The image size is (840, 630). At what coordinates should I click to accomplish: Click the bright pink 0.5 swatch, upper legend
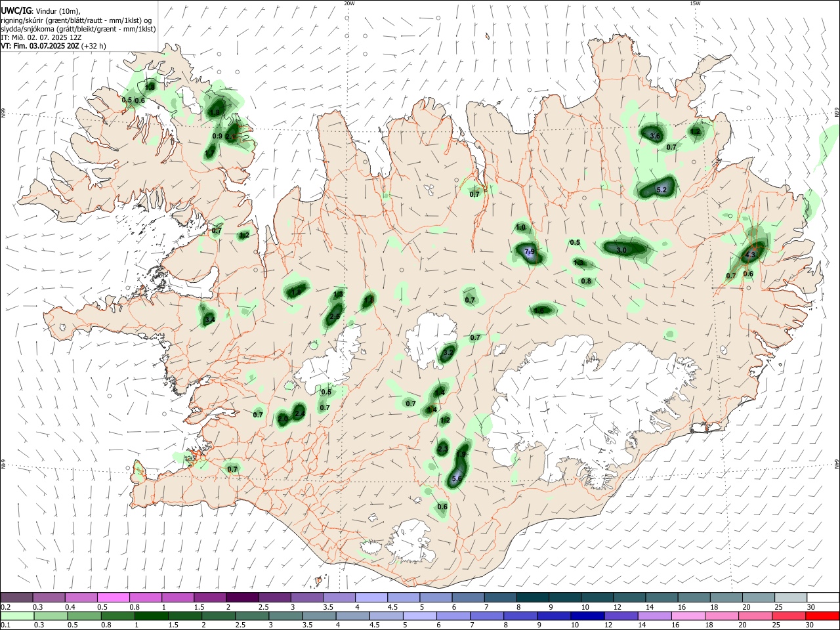[114, 597]
